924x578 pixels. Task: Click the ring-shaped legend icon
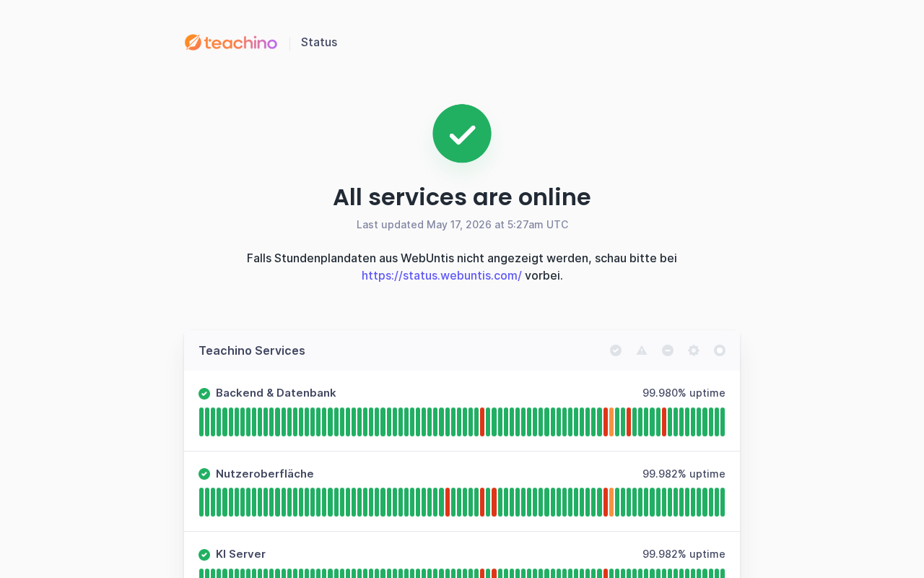click(x=720, y=350)
